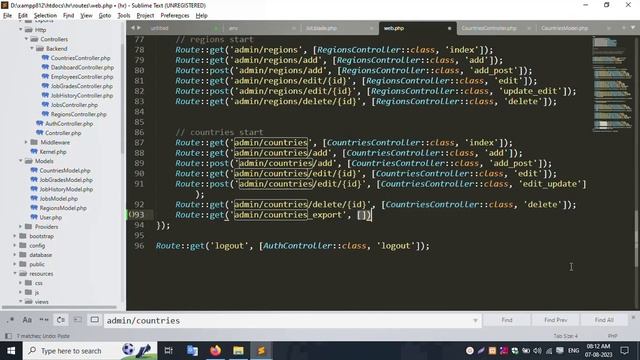Screen dimensions: 640x360
Task: Expand the Middleware folder
Action: [26, 142]
